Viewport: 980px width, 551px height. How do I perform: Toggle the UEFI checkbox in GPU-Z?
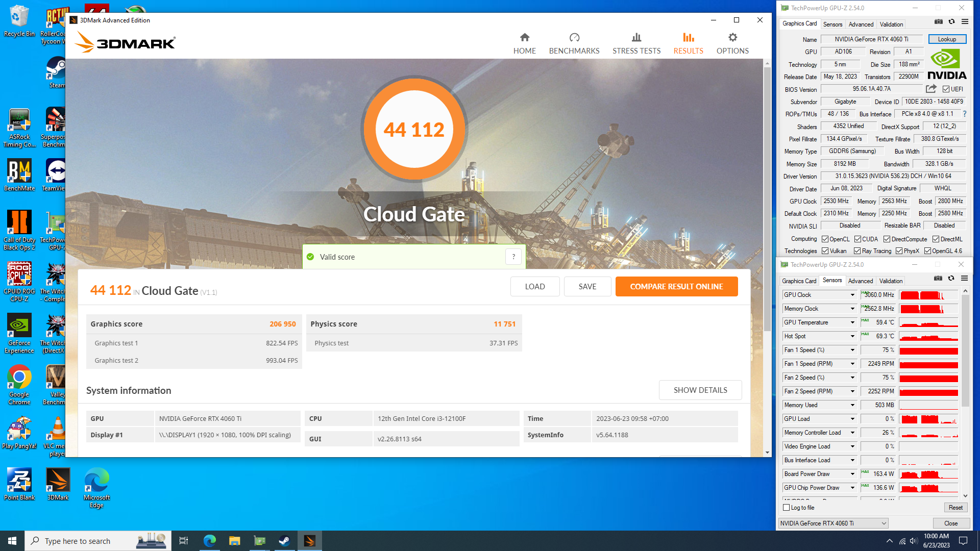pos(946,89)
